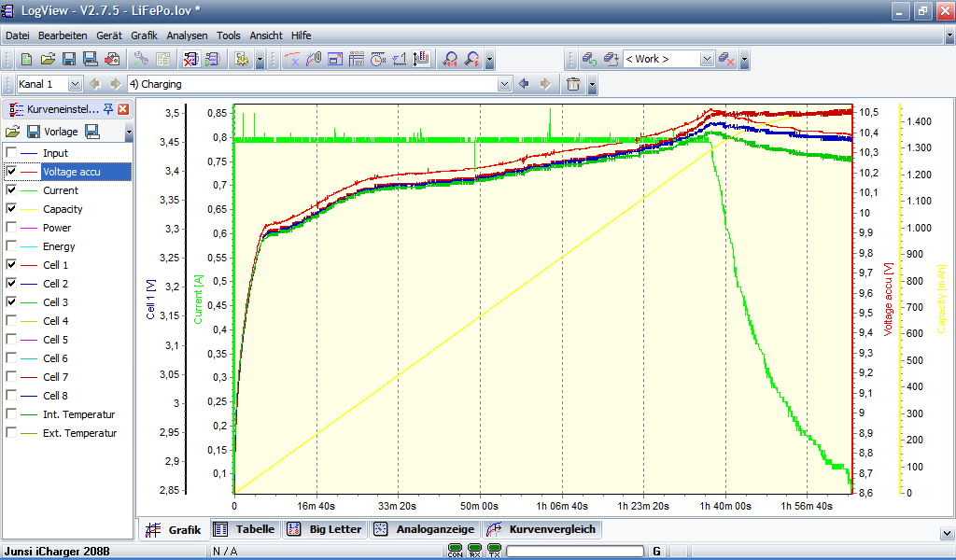956x560 pixels.
Task: Open device settings wrench icon
Action: coord(141,59)
